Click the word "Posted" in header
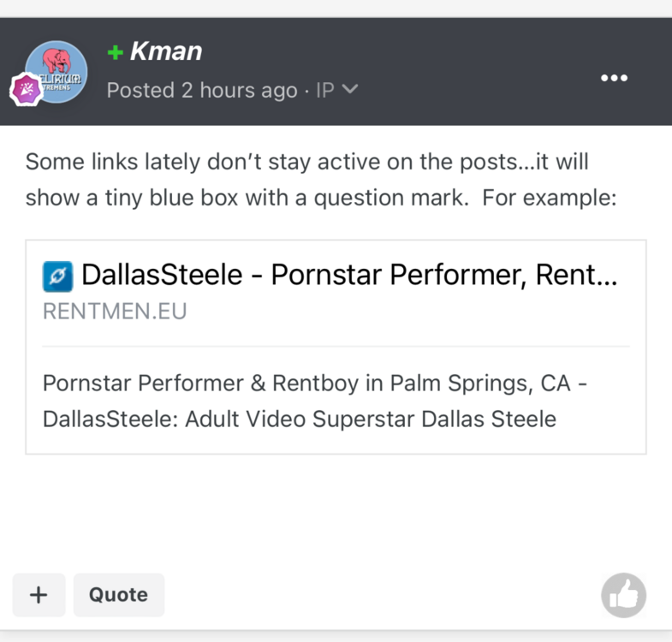 (x=141, y=90)
